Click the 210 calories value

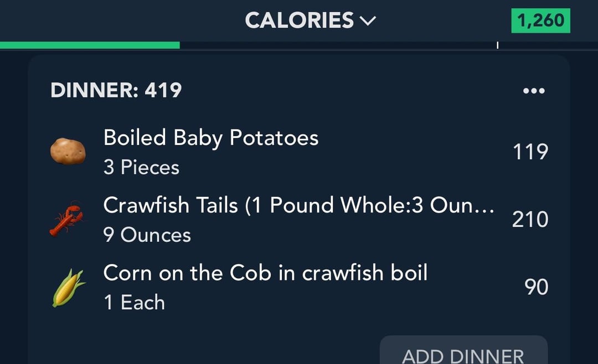point(530,220)
